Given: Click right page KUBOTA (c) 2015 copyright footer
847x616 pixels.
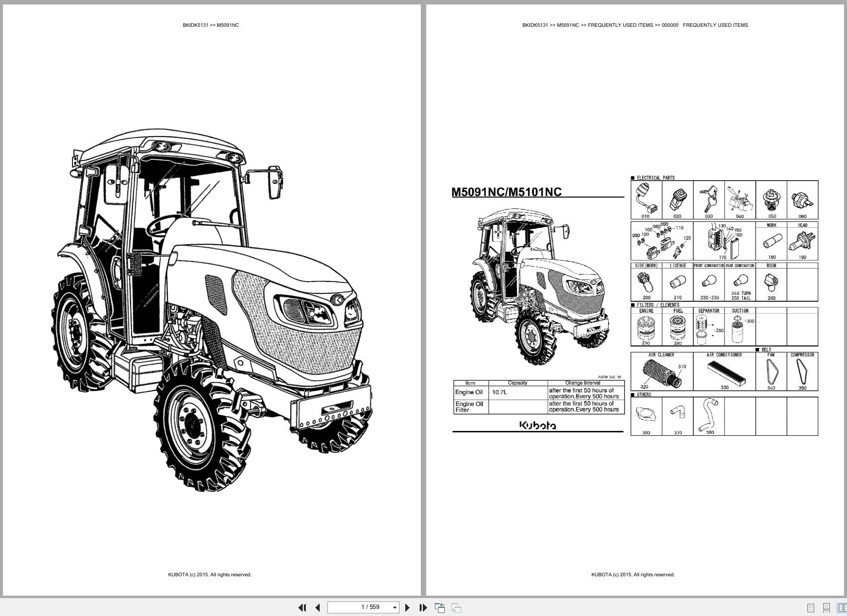Looking at the screenshot, I should [633, 575].
